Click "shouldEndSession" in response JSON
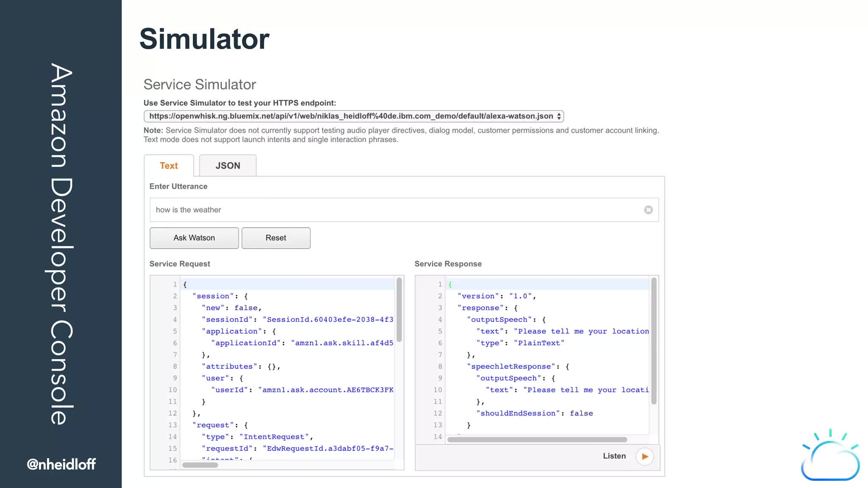Viewport: 868px width, 488px height. click(517, 413)
